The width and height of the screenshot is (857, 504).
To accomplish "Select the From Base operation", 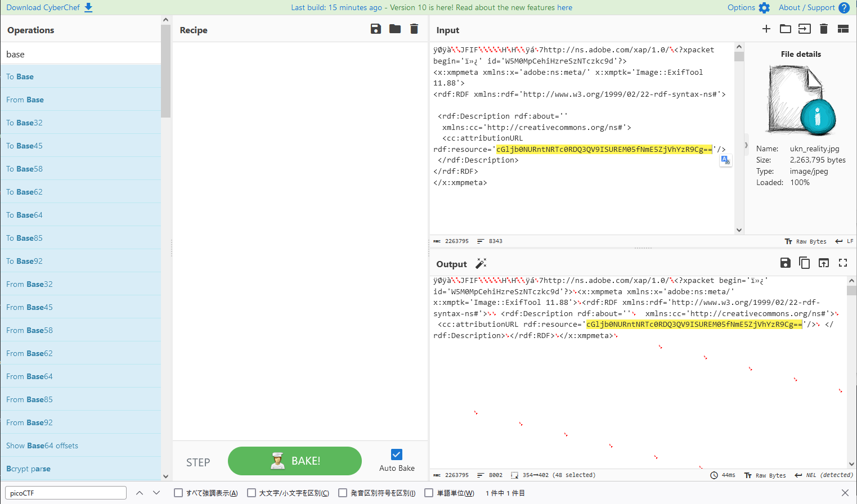I will point(80,100).
